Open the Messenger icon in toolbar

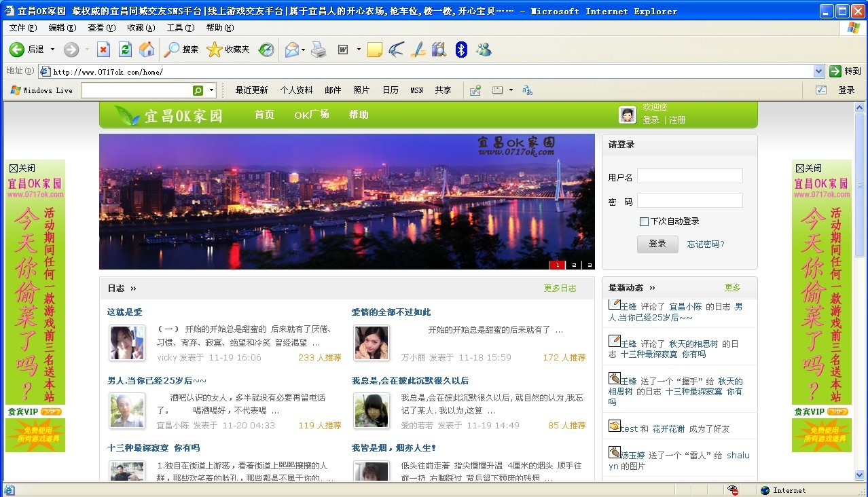pyautogui.click(x=484, y=50)
